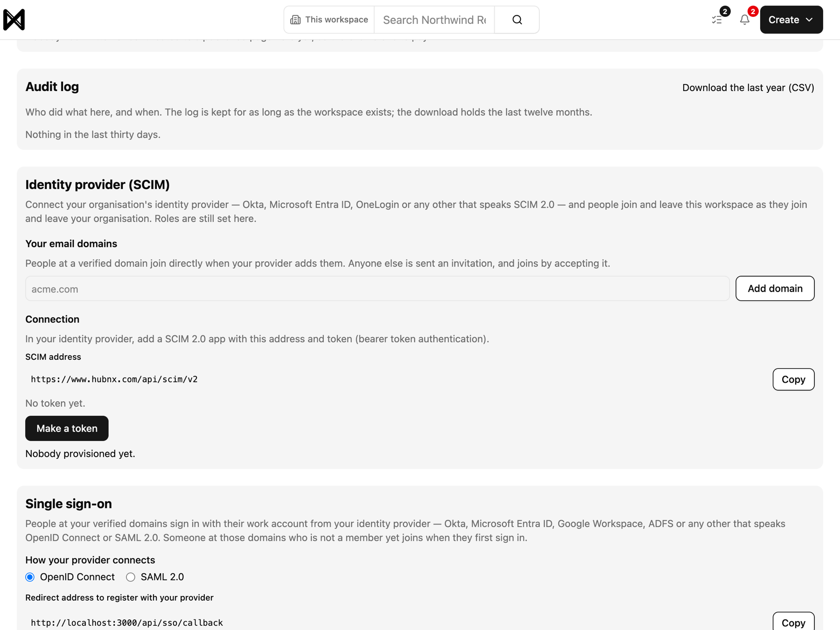Image resolution: width=840 pixels, height=630 pixels.
Task: Click the tasks count badge
Action: point(725,11)
